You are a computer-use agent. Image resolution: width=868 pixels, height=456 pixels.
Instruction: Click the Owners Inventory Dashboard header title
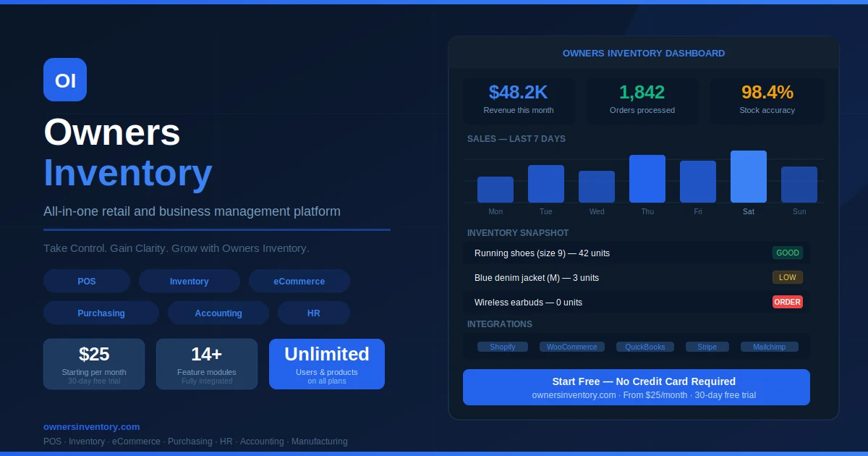tap(644, 53)
